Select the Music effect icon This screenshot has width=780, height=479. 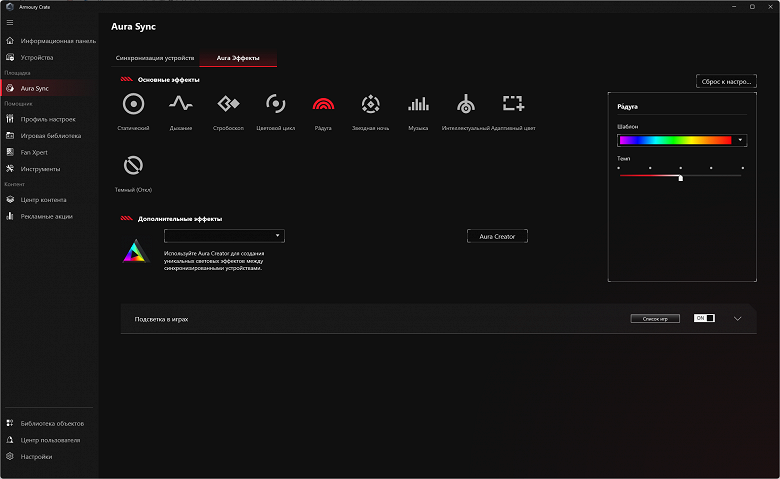418,104
